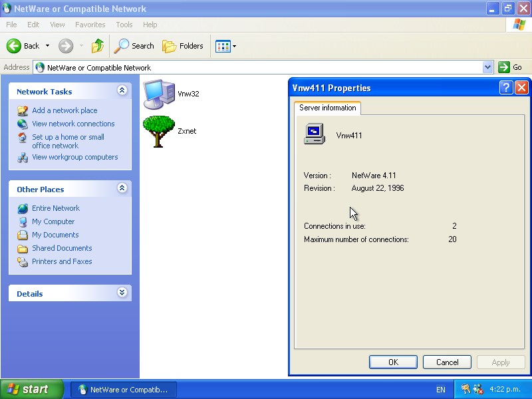Click OK in Vnw411 Properties
The height and width of the screenshot is (399, 532).
(393, 362)
